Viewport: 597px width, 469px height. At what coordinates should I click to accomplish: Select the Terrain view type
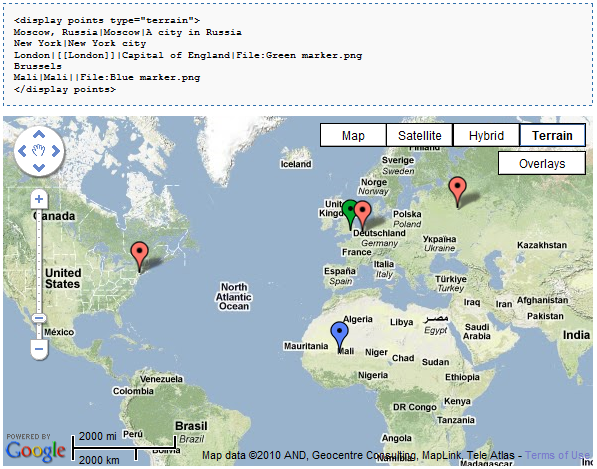pos(552,135)
